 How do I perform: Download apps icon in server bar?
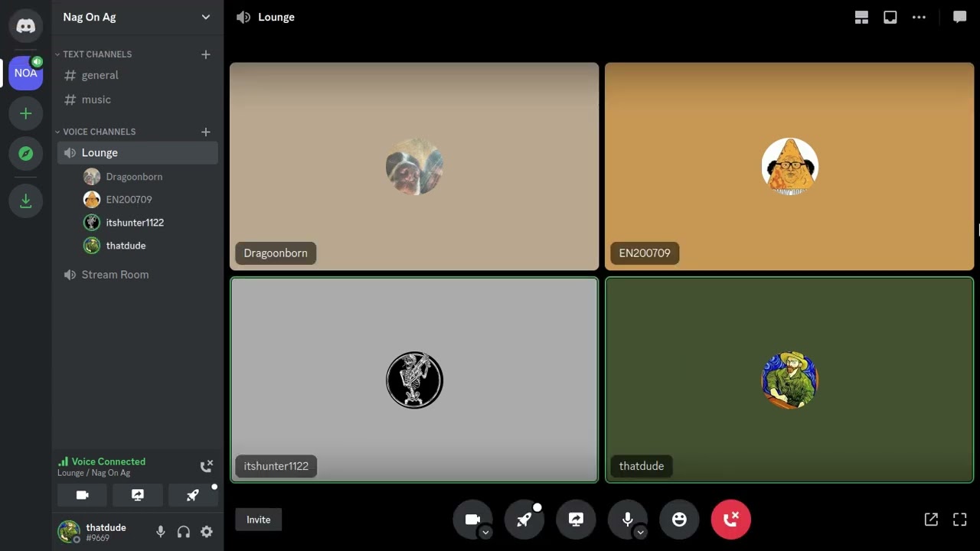[25, 201]
